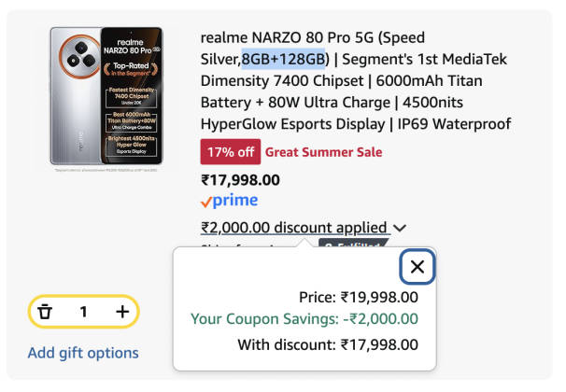Screen dimensions: 566x392
Task: Open the "Add gift options" link
Action: pos(83,353)
